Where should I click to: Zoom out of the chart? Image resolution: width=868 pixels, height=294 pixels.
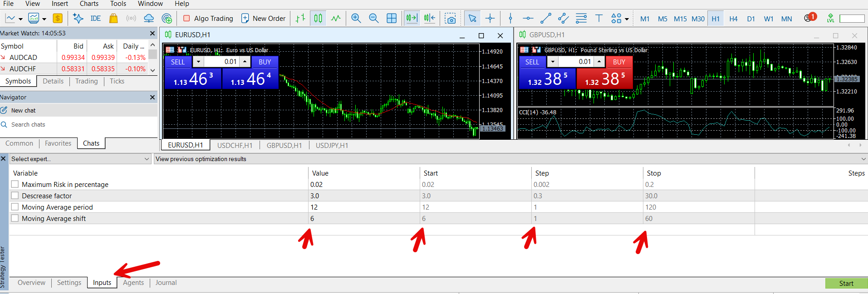[374, 19]
